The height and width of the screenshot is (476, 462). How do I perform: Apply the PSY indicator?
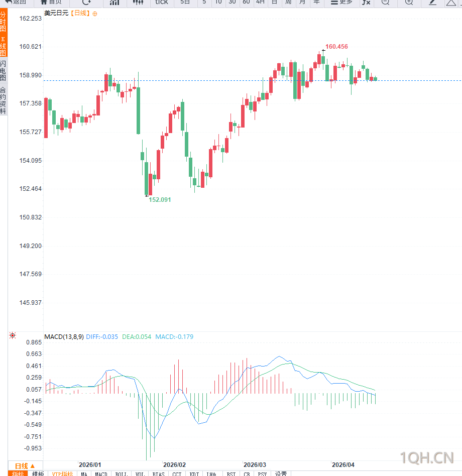pyautogui.click(x=262, y=473)
